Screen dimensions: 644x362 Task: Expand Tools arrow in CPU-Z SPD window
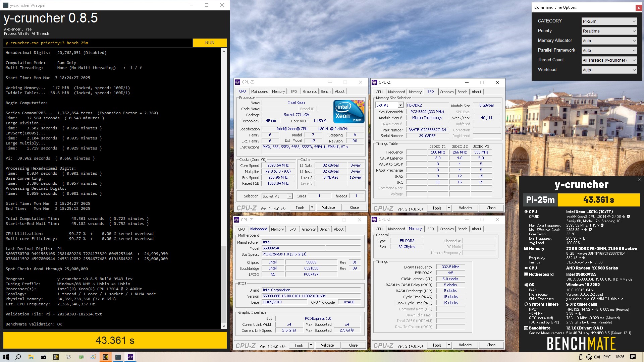[x=449, y=208]
